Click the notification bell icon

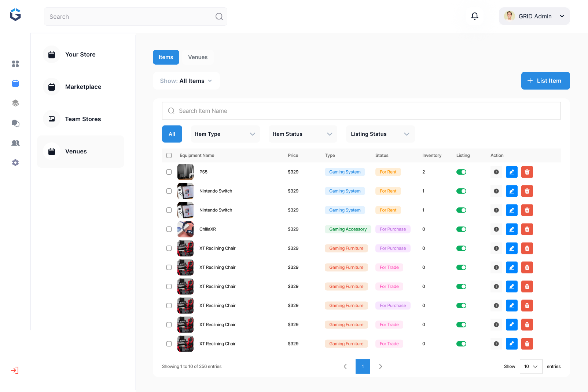(474, 16)
